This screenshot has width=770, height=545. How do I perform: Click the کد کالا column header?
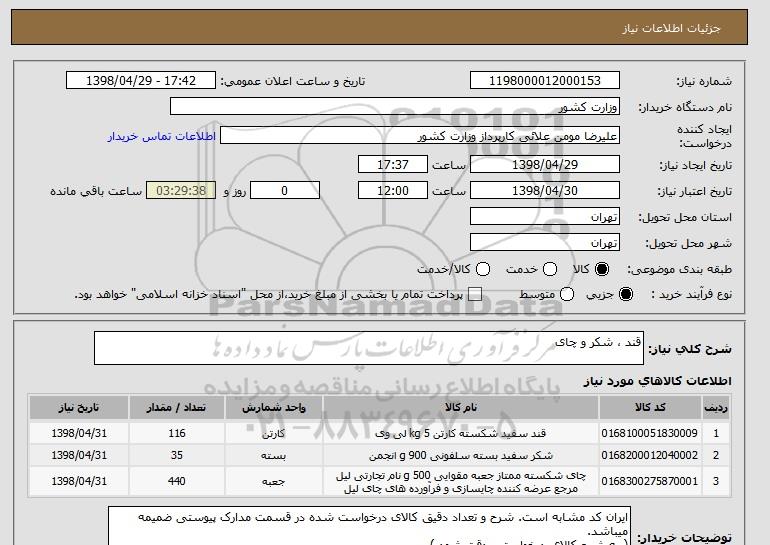click(650, 408)
